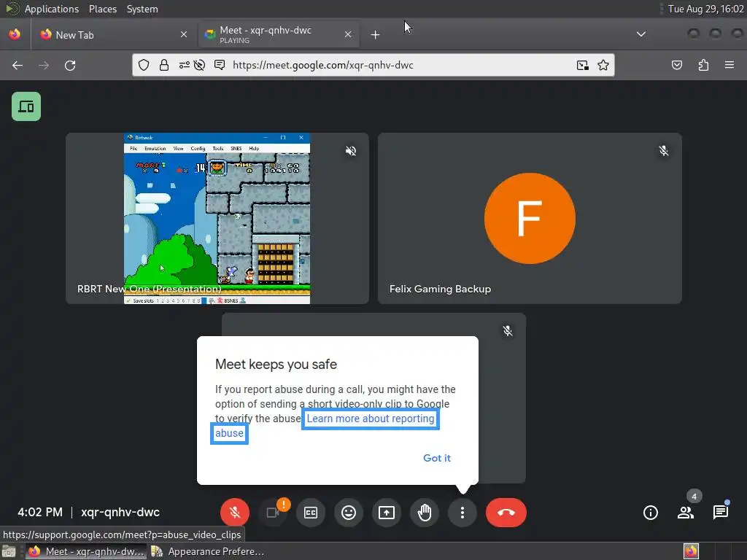Click the muted mic icon on Felix Gaming Backup tile
This screenshot has width=747, height=560.
click(x=664, y=151)
